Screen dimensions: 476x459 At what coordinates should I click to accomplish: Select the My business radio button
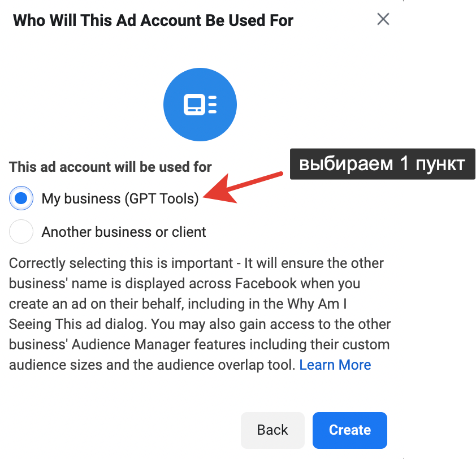pos(21,198)
